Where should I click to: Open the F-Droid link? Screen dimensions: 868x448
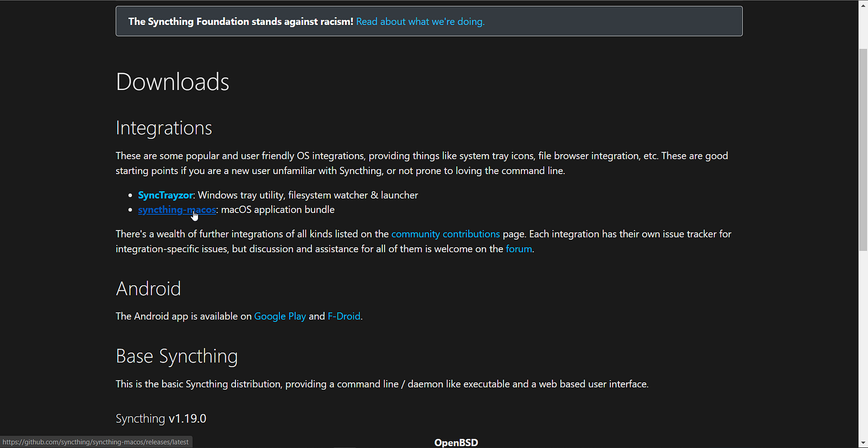click(344, 316)
